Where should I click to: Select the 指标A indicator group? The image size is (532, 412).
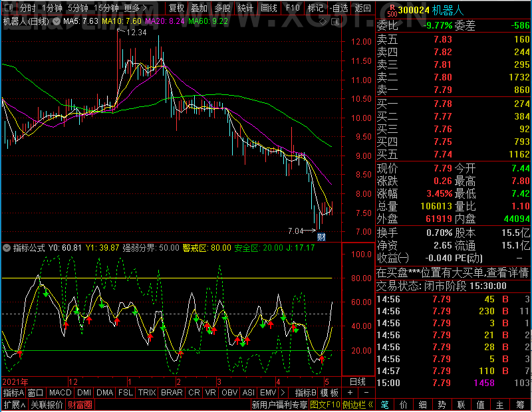point(13,393)
